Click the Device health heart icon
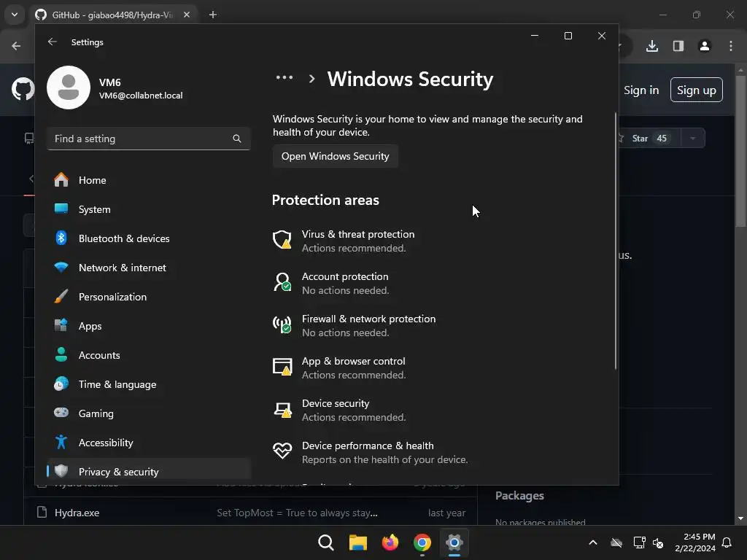This screenshot has height=560, width=747. [x=282, y=451]
